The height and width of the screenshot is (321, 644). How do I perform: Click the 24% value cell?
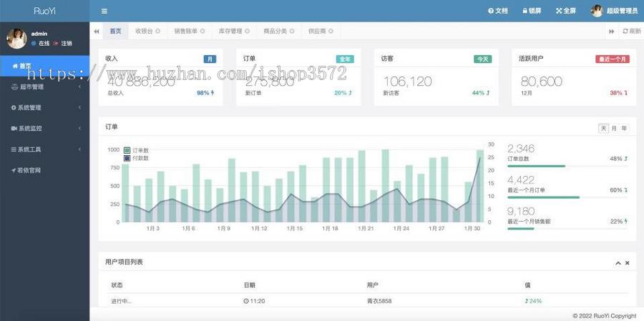(x=534, y=301)
